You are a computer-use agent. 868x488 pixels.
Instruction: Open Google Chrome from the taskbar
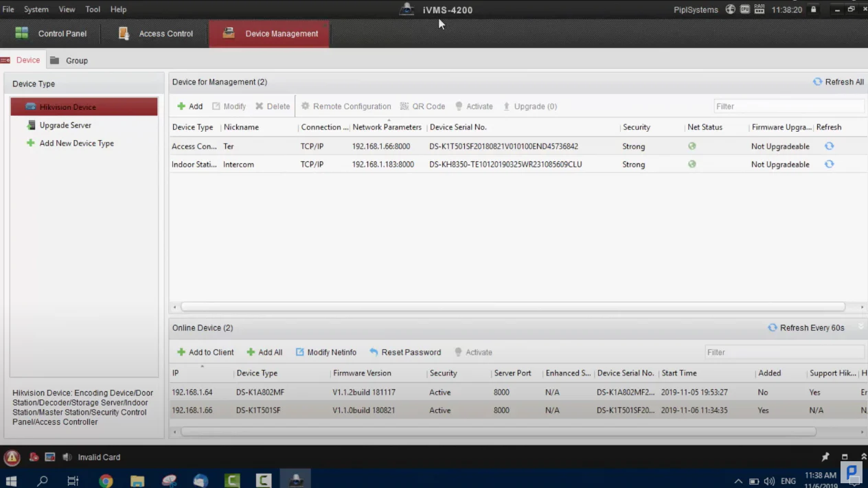click(x=106, y=480)
